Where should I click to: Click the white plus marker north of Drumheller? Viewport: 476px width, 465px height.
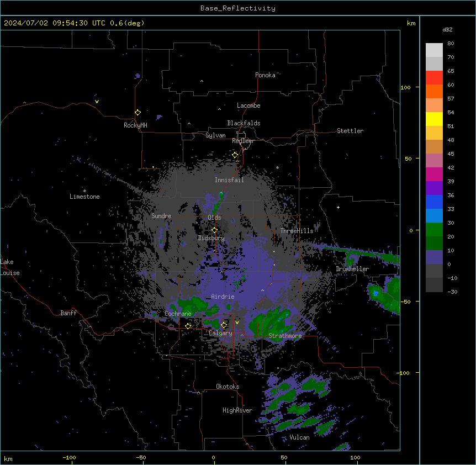338,207
